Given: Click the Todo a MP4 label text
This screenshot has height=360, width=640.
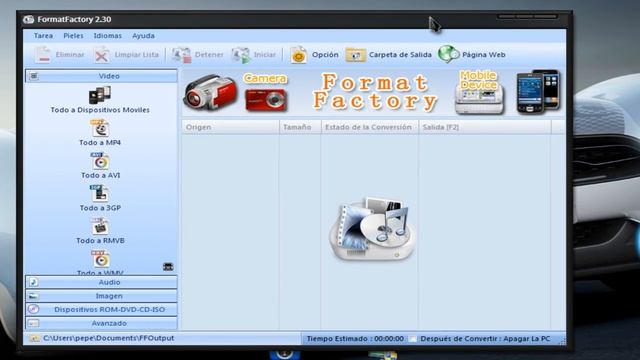Looking at the screenshot, I should pyautogui.click(x=100, y=143).
